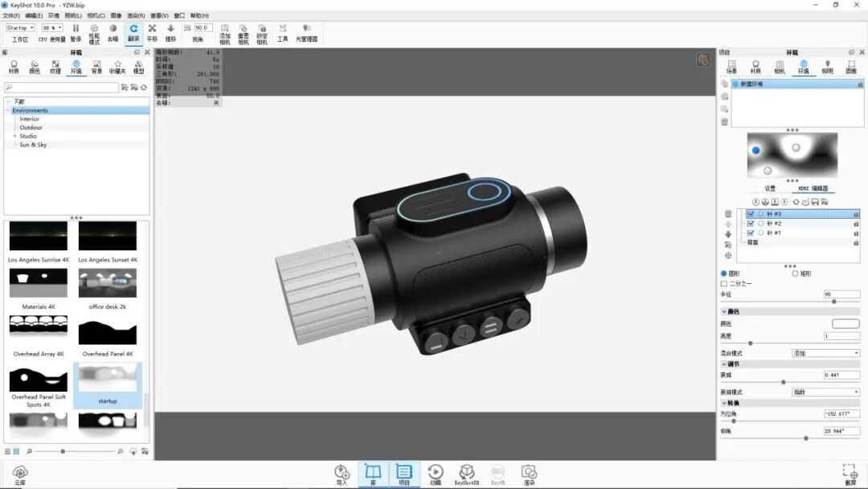
Task: Click the 导入 (Import) icon
Action: 342,474
